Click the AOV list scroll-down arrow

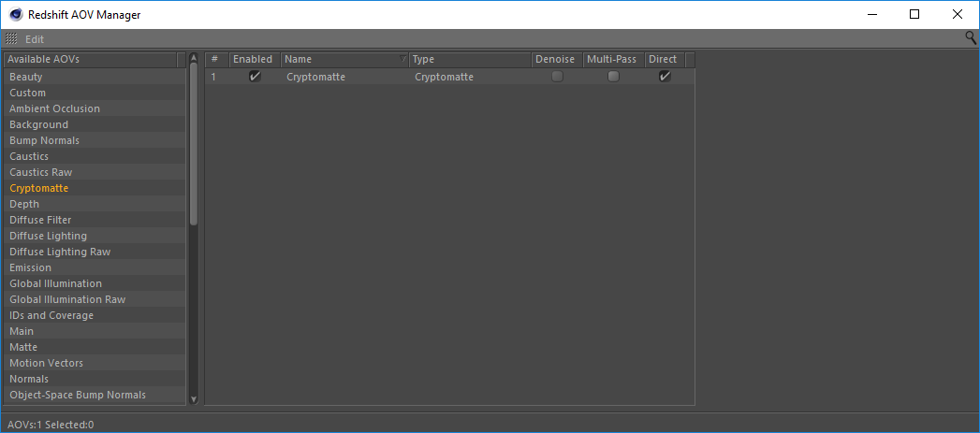point(194,398)
